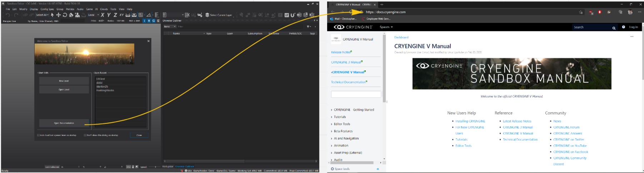The height and width of the screenshot is (173, 644).
Task: Toggle the grid snap button
Action: click(x=140, y=15)
